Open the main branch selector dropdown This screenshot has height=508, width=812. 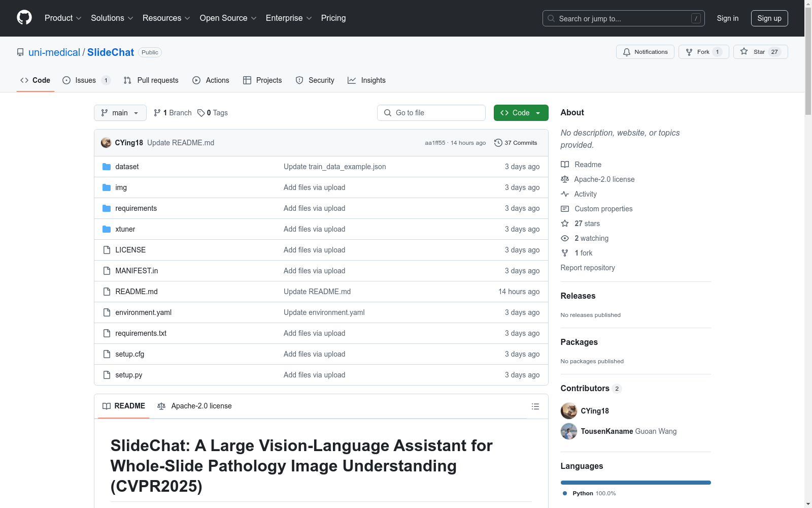120,113
